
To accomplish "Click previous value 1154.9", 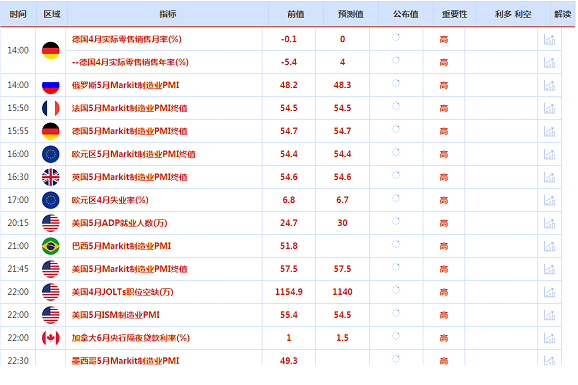I will 289,292.
